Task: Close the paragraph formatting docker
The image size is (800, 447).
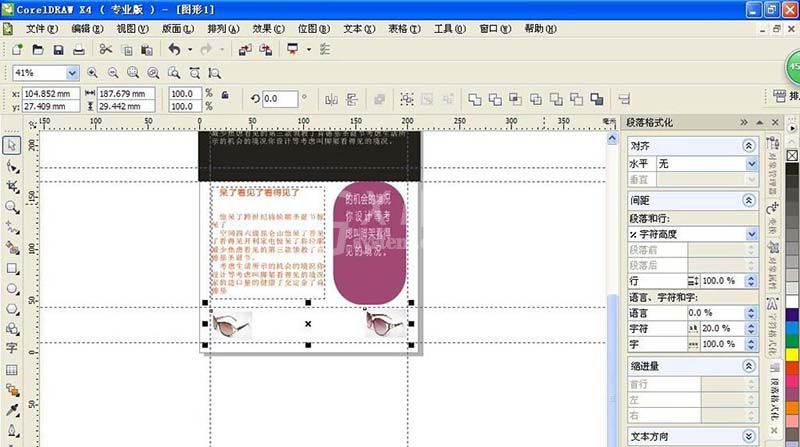Action: point(775,122)
